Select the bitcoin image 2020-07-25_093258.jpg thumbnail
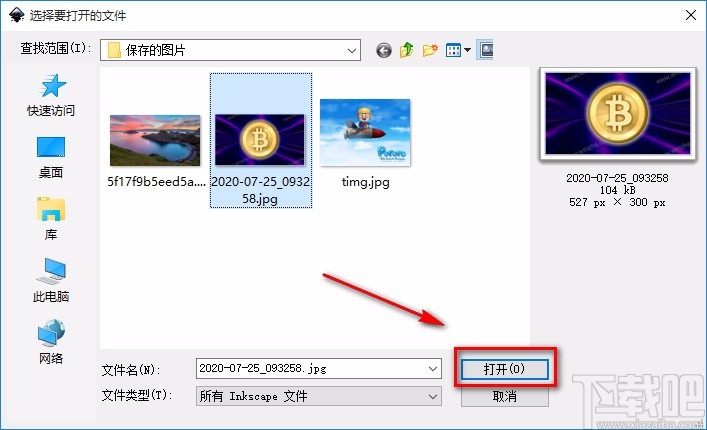This screenshot has width=707, height=430. (260, 140)
